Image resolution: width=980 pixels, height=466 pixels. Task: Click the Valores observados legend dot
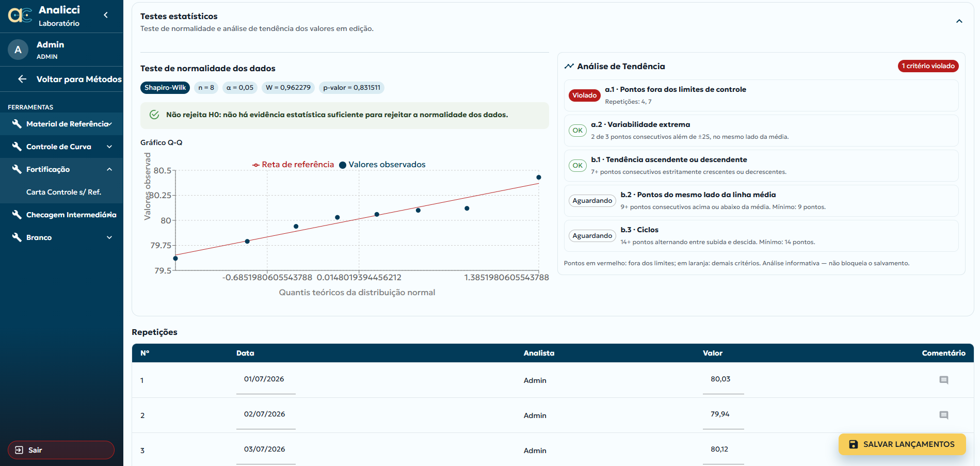[x=343, y=165]
